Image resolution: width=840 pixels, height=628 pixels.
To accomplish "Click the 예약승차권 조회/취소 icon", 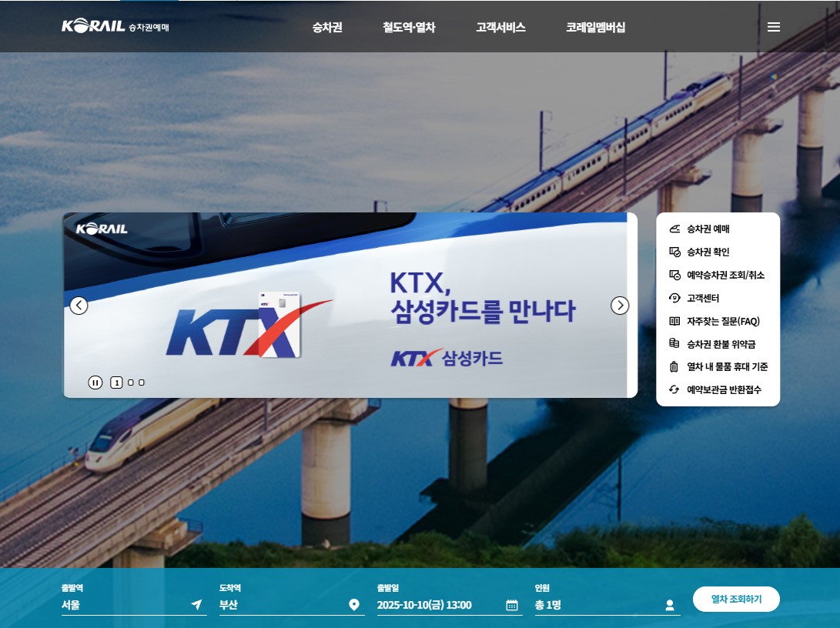I will pos(674,276).
